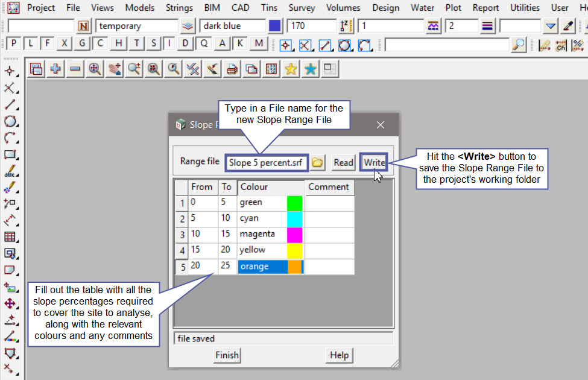The image size is (588, 380).
Task: Click the dark blue colour swatch in toolbar
Action: tap(275, 26)
